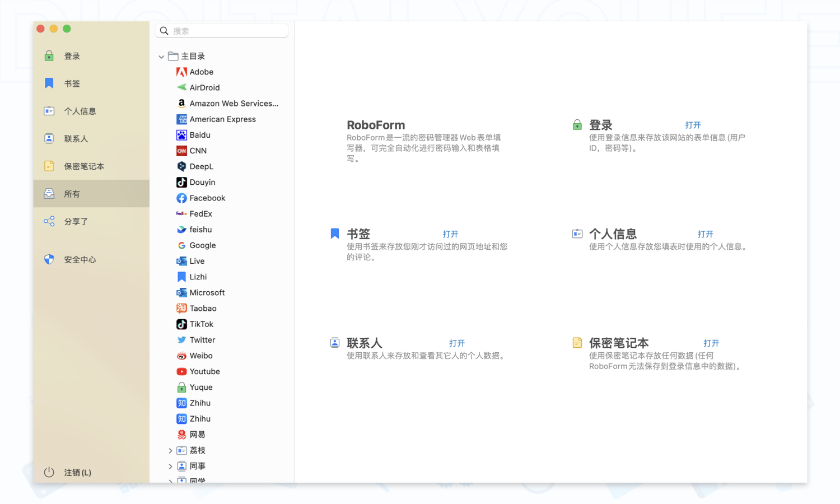Click the Baidu paw icon
The height and width of the screenshot is (504, 840).
(181, 135)
